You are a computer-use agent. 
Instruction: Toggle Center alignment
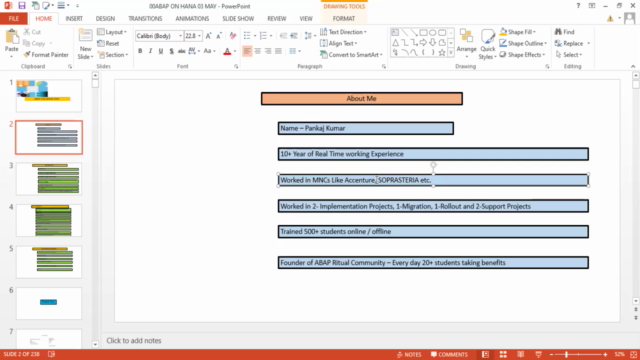pos(258,51)
